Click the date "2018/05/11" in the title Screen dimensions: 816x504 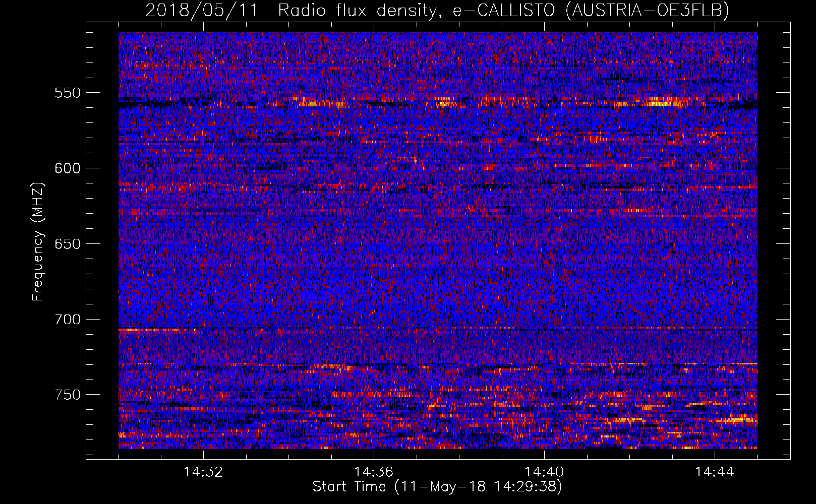tap(202, 10)
